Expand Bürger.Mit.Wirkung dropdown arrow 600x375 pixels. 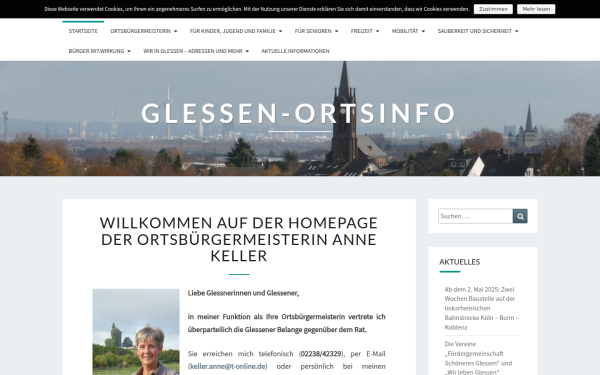[129, 51]
